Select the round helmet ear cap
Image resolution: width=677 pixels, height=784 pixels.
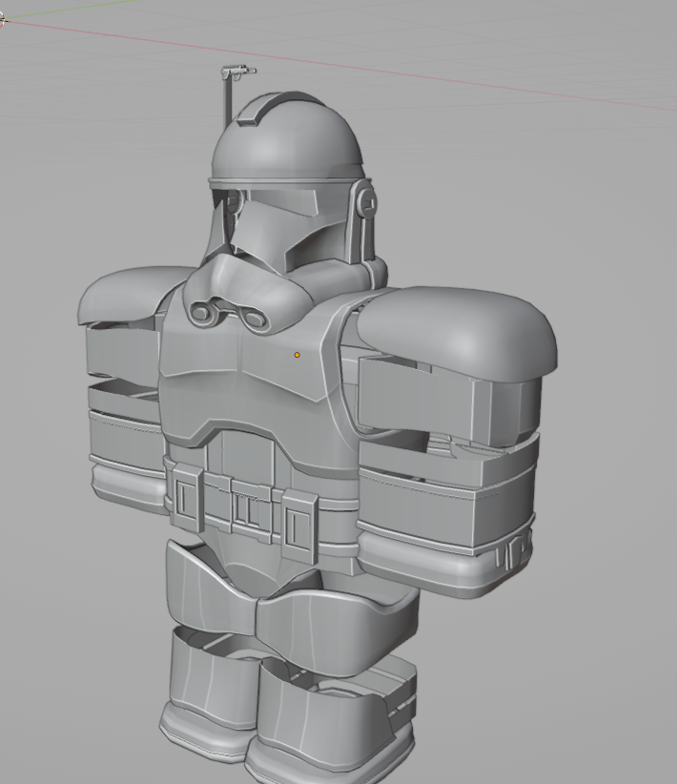pyautogui.click(x=367, y=203)
